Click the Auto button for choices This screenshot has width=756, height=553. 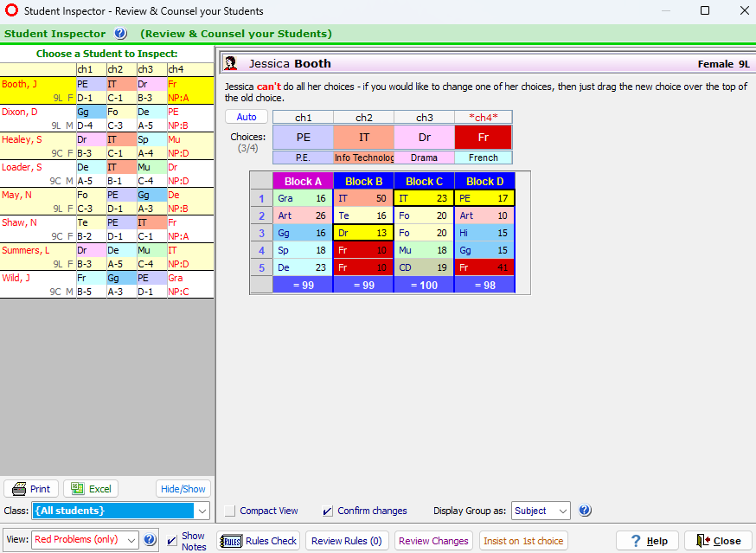[247, 117]
